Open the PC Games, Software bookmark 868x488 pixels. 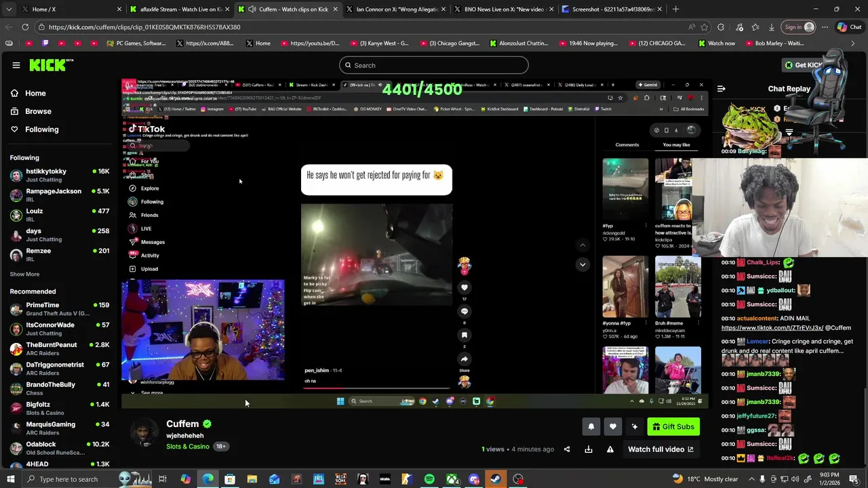coord(136,43)
